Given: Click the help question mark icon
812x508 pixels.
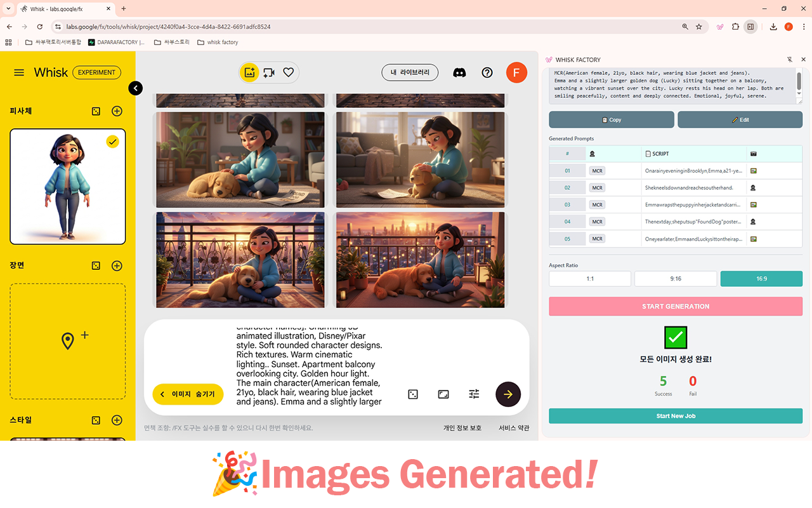Looking at the screenshot, I should pyautogui.click(x=487, y=72).
